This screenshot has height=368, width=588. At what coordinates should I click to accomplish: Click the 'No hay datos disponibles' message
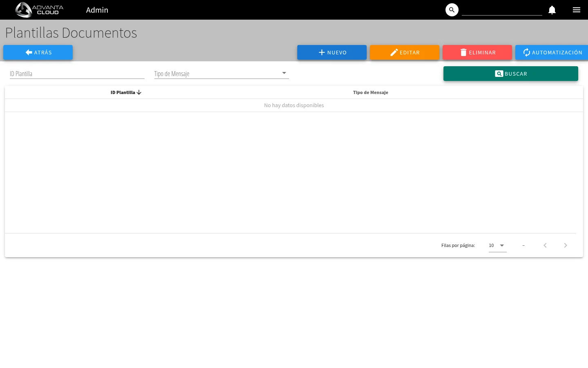coord(294,105)
